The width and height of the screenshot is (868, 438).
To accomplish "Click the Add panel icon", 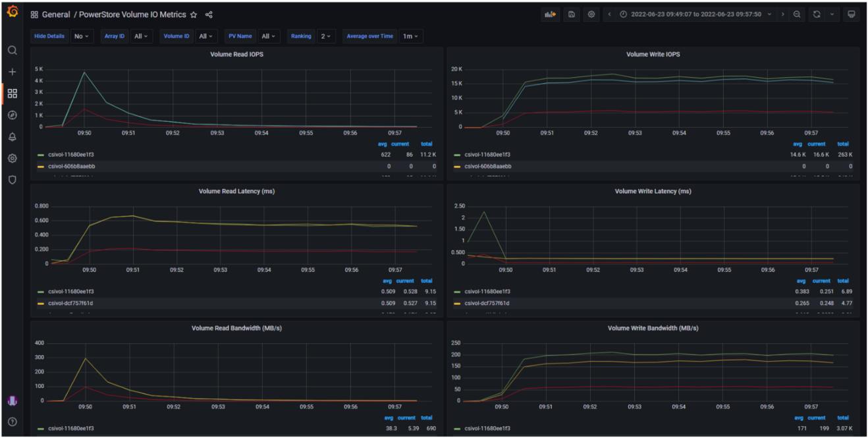I will pos(550,14).
